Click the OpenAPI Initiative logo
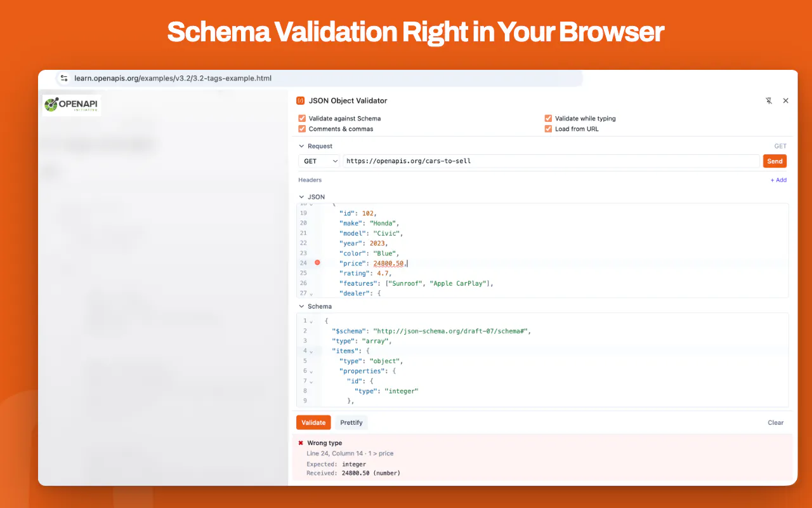The width and height of the screenshot is (812, 508). coord(72,105)
